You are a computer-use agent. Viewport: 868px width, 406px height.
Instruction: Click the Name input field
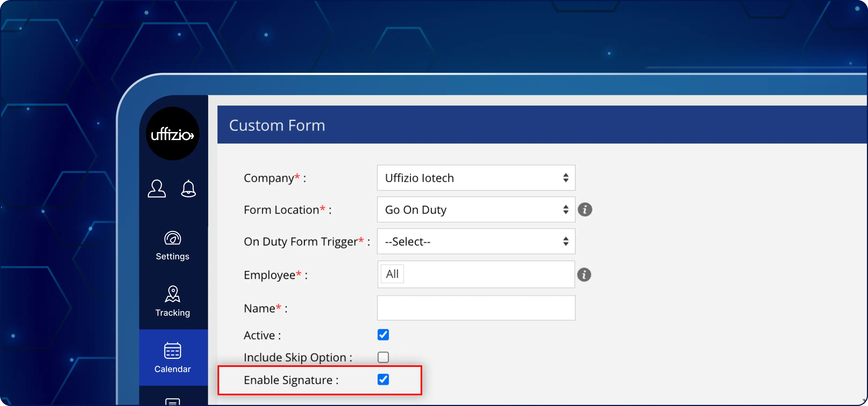tap(476, 308)
